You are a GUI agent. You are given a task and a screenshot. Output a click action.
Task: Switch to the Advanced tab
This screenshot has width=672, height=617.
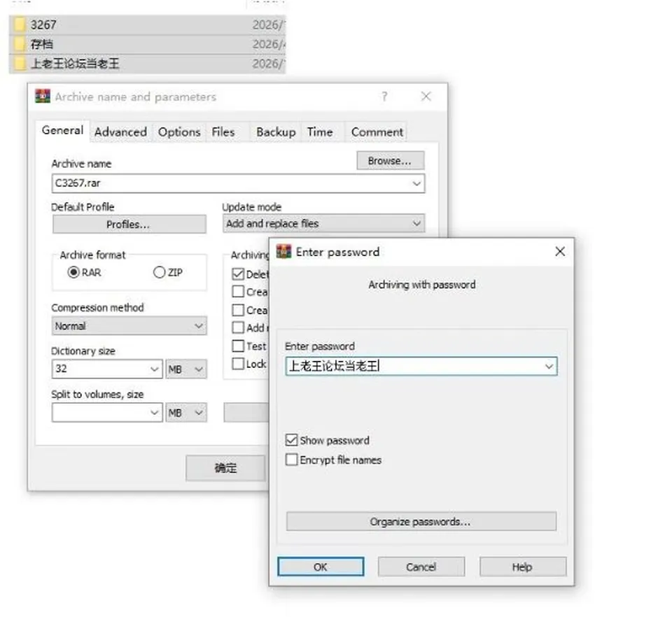point(121,132)
